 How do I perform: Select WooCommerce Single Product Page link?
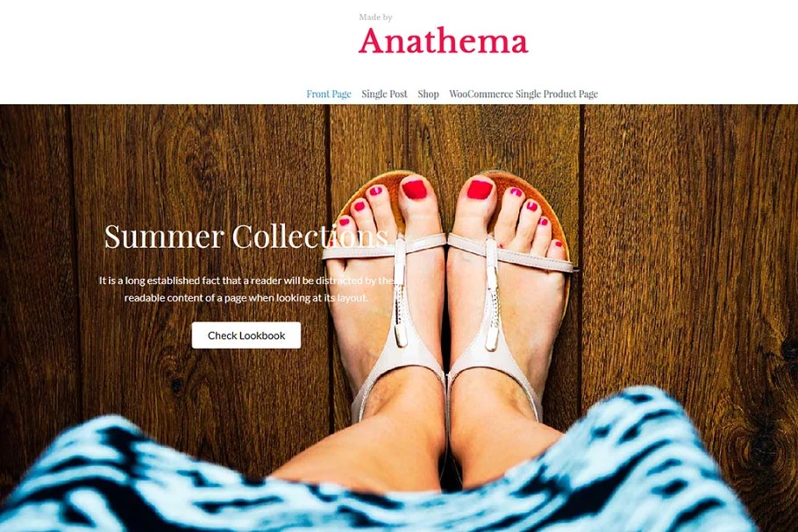[524, 94]
